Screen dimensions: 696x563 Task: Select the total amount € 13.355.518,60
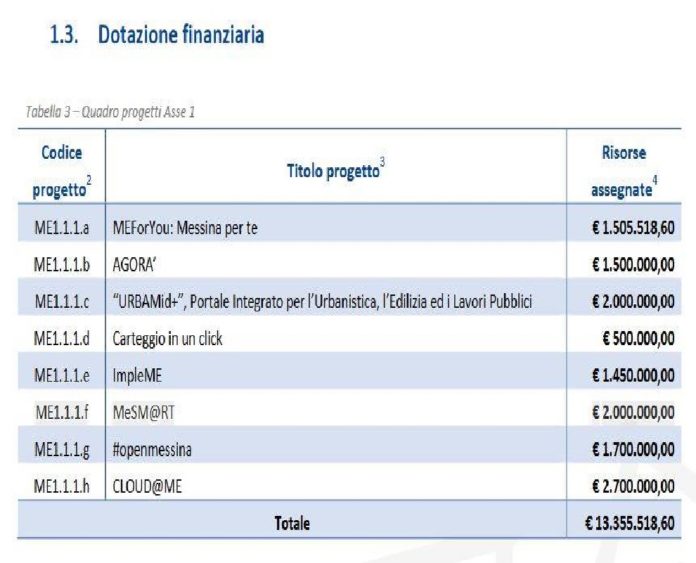[629, 523]
